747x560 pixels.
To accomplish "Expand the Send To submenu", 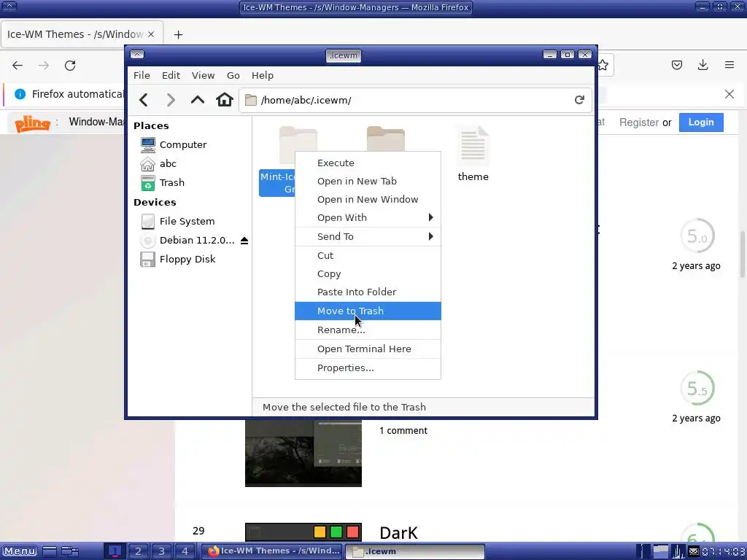I will click(x=368, y=237).
